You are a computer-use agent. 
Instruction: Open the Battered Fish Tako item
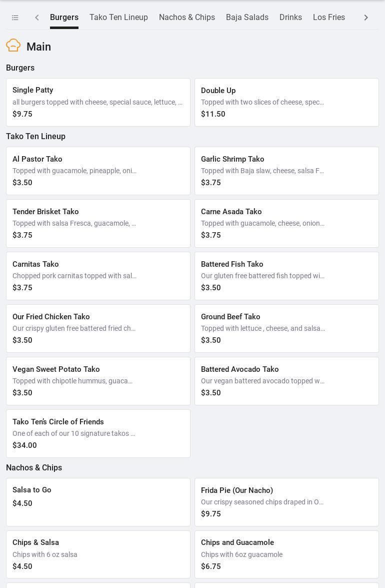pyautogui.click(x=286, y=276)
